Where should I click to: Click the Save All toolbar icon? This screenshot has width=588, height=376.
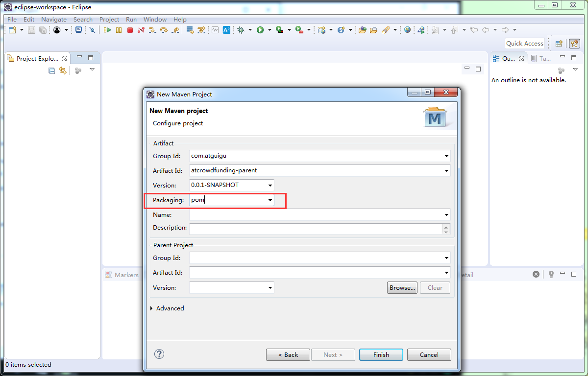coord(43,30)
